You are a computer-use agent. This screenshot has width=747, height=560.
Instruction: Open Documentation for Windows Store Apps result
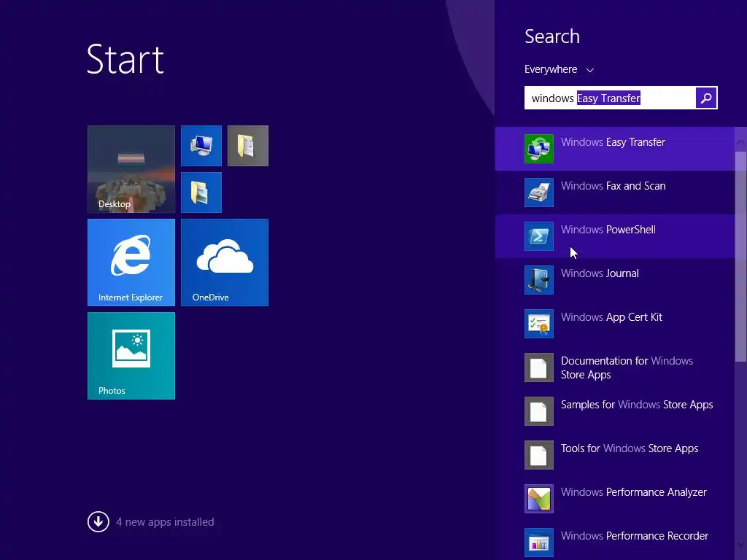click(614, 367)
